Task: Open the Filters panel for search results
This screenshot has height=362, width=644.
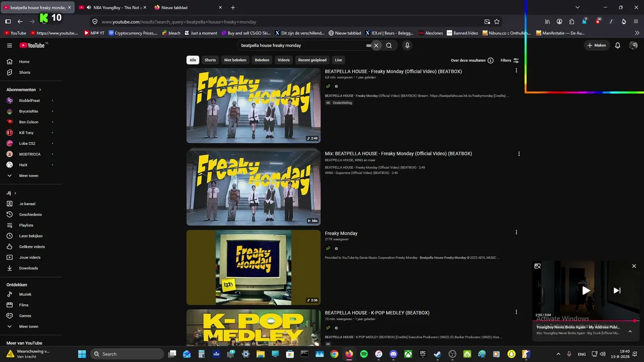Action: (x=510, y=60)
